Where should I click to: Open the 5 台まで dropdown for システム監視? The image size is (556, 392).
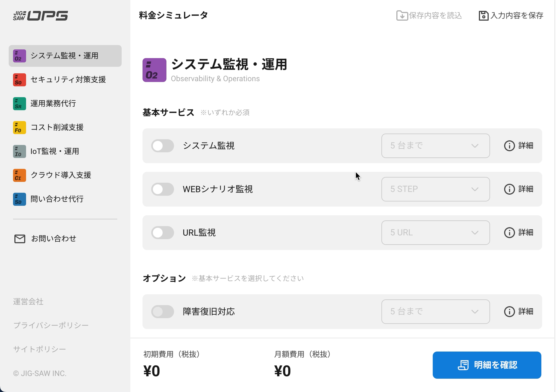click(x=435, y=146)
